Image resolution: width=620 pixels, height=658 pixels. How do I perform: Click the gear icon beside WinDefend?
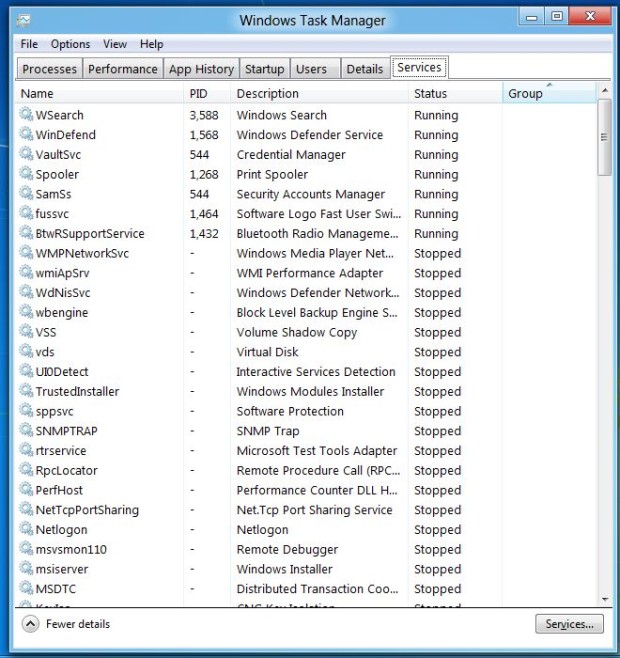pos(26,134)
